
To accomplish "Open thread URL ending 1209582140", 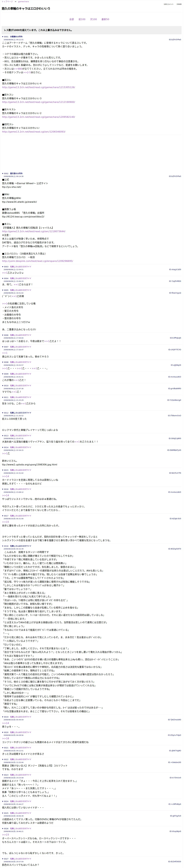I will click(39, 117).
